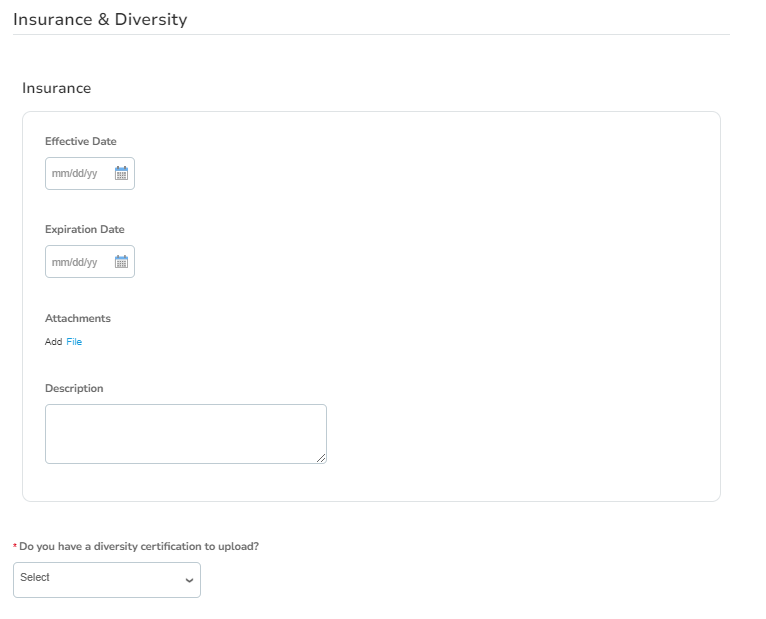Click the Effective Date mm/dd/yy field
Image resolution: width=766 pixels, height=619 pixels.
[90, 173]
